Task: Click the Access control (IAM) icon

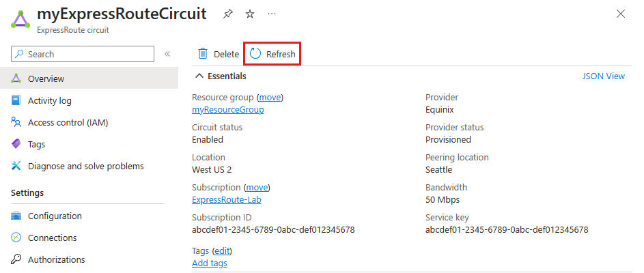Action: tap(16, 122)
